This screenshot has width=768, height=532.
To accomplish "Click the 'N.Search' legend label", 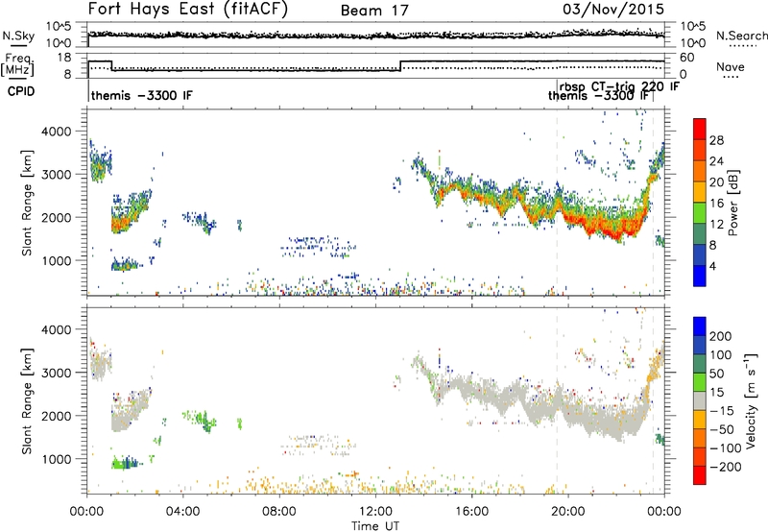I will click(x=741, y=36).
